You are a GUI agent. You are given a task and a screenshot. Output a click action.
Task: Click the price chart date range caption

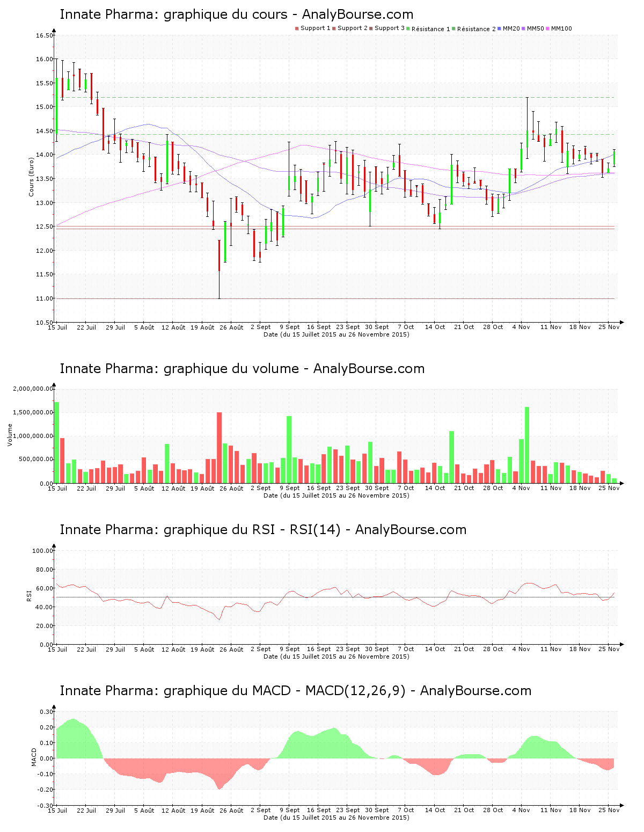336,334
